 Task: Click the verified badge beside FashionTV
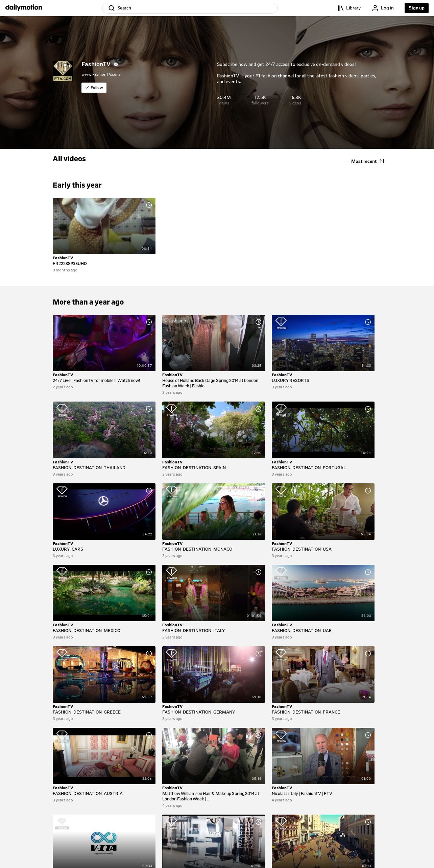pos(116,64)
